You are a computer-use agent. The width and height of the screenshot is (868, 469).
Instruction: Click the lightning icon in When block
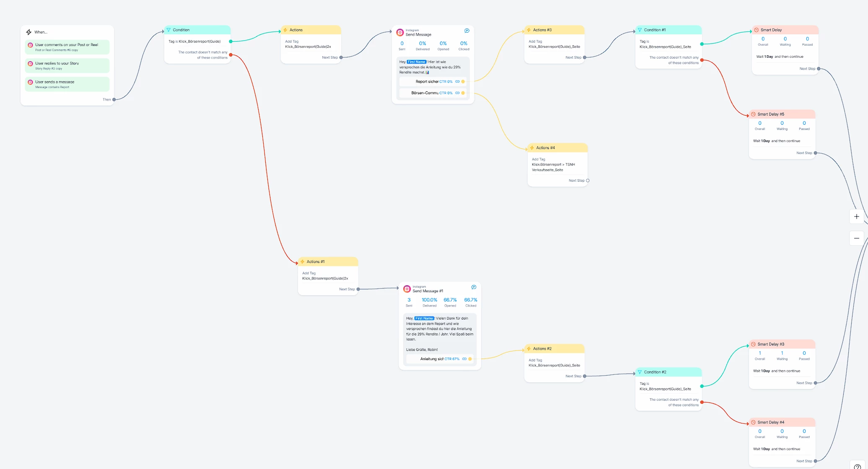click(x=29, y=32)
